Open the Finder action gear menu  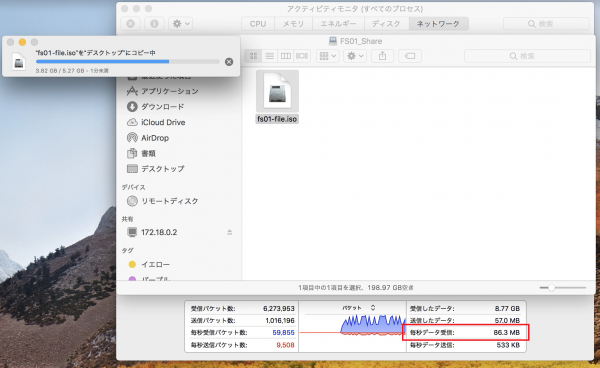(x=355, y=56)
